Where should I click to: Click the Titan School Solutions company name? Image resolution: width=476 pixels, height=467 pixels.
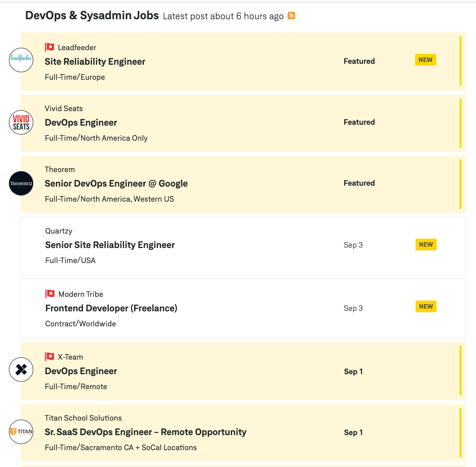83,418
